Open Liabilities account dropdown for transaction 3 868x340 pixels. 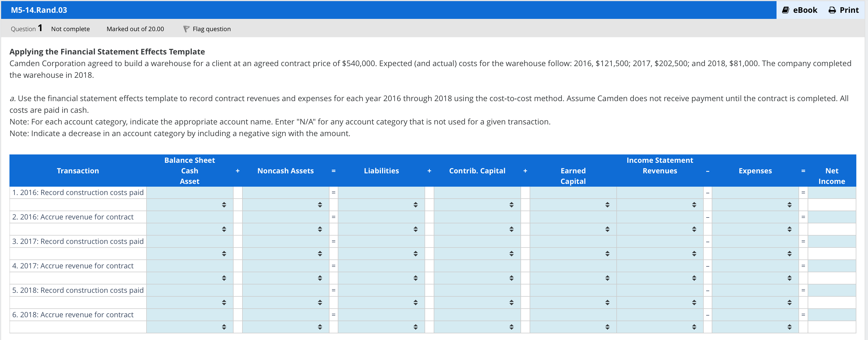[x=381, y=254]
